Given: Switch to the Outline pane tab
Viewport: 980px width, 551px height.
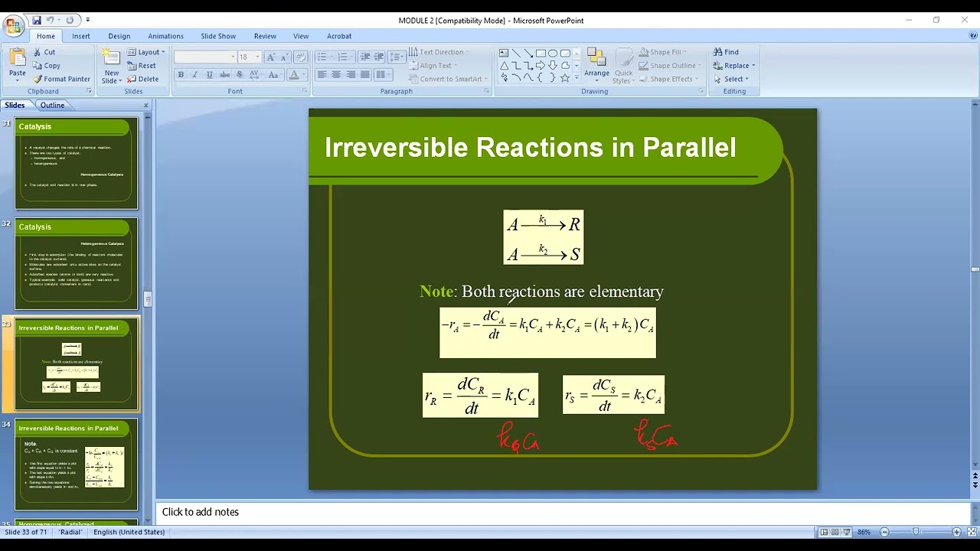Looking at the screenshot, I should point(52,105).
